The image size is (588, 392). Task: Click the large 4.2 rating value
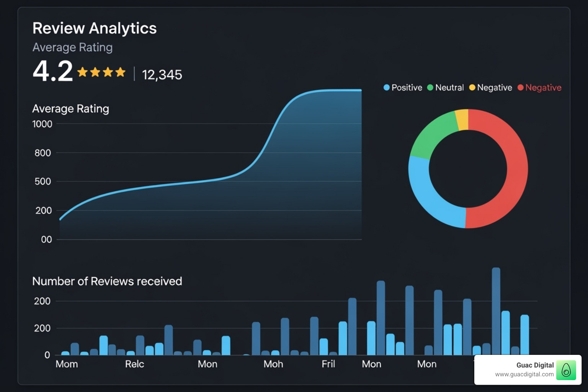[x=53, y=71]
